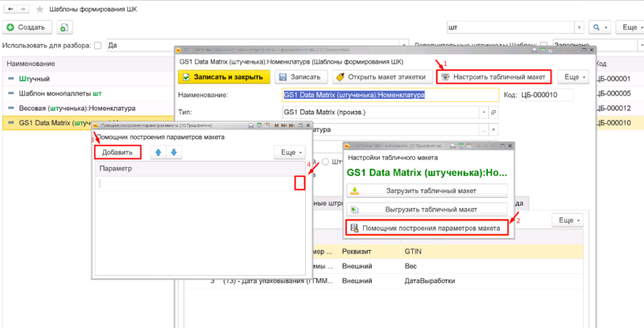
Task: Open calendar icon in GS1 form title bar
Action: pyautogui.click(x=550, y=50)
